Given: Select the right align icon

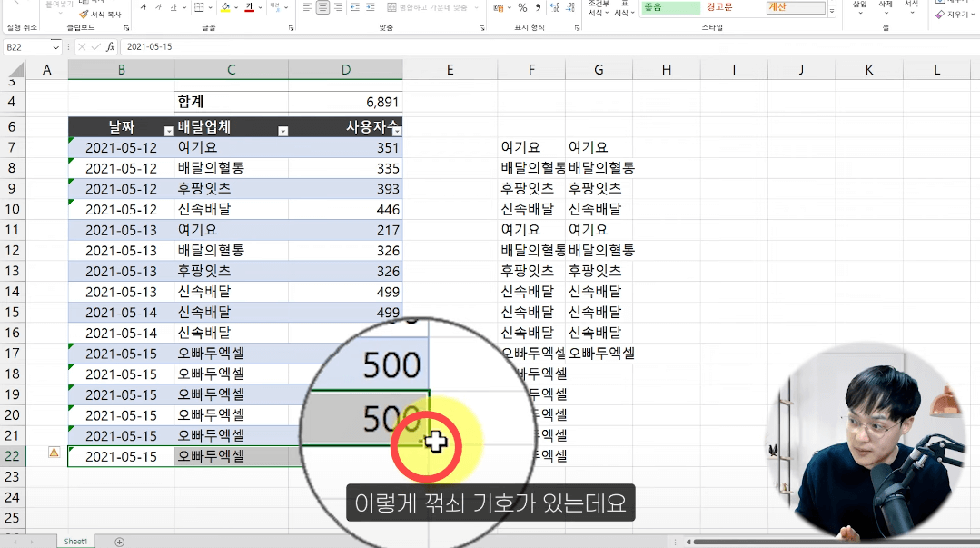Looking at the screenshot, I should click(338, 7).
